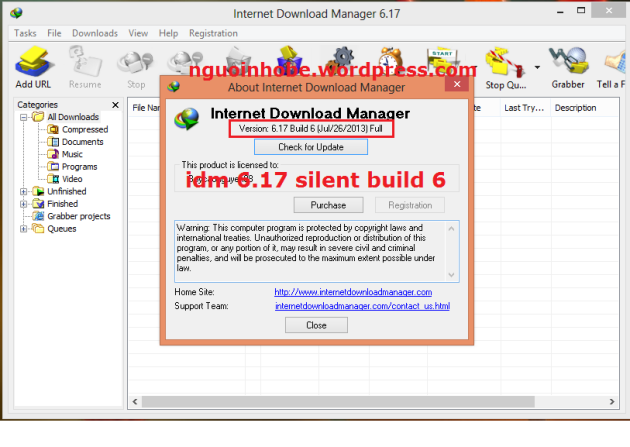
Task: Open the Tasks menu
Action: click(x=25, y=33)
